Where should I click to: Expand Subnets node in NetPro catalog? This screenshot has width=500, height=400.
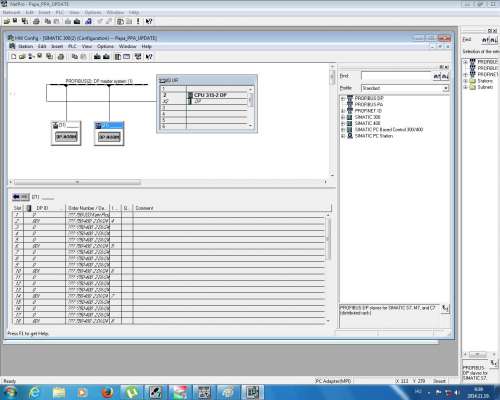coord(466,87)
